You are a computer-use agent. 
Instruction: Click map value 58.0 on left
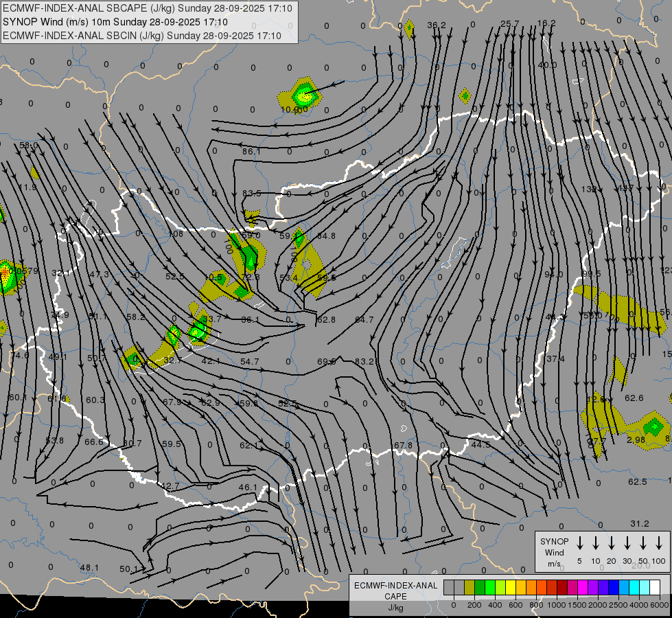point(29,146)
